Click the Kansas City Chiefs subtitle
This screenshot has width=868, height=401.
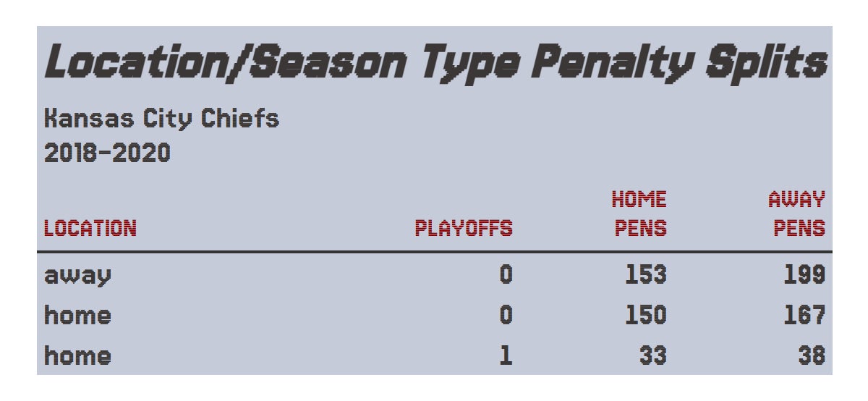point(161,118)
